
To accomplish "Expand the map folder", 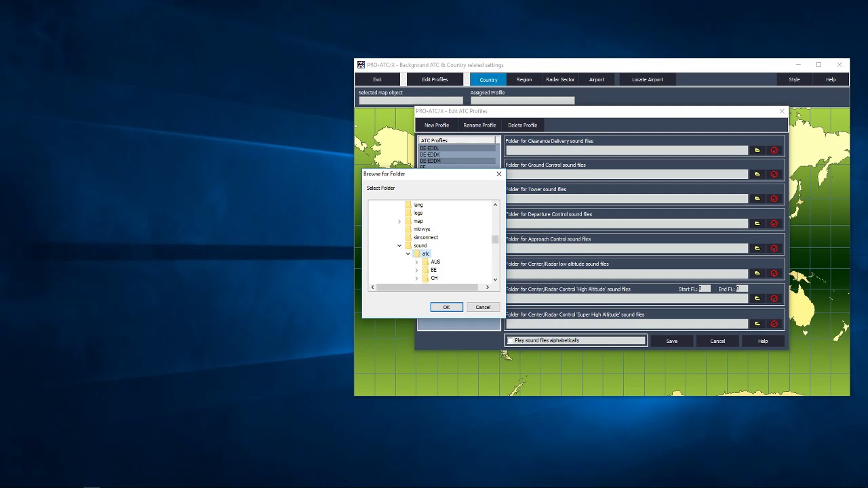I will pyautogui.click(x=399, y=221).
